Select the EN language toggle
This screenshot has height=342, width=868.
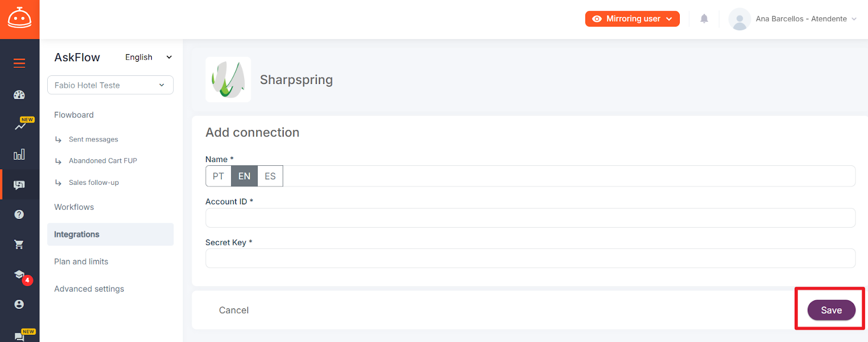coord(244,176)
